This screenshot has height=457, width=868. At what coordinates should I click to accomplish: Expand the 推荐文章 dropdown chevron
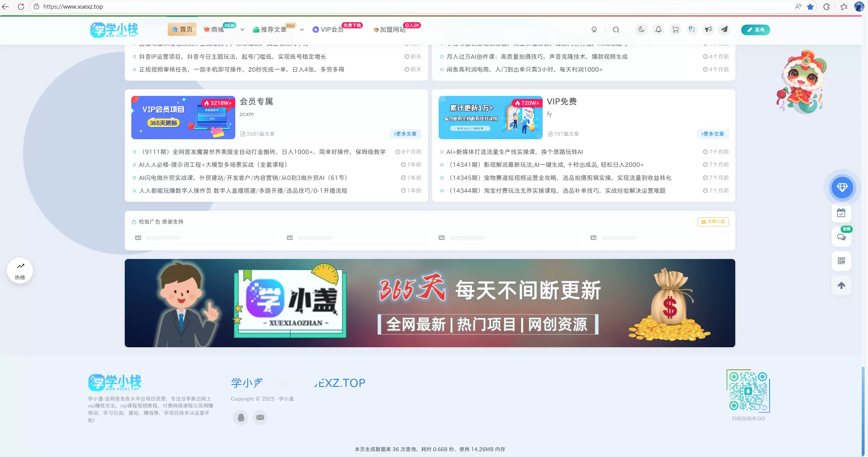pos(302,30)
